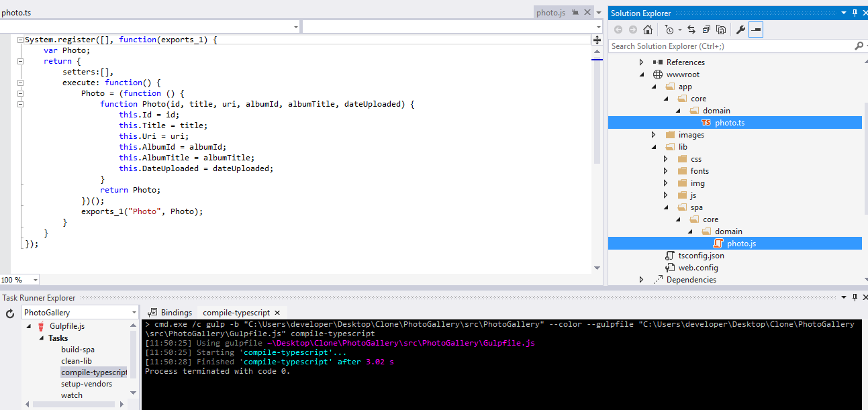The width and height of the screenshot is (868, 410).
Task: Click the Pending Changes Filter clock icon
Action: click(x=669, y=30)
